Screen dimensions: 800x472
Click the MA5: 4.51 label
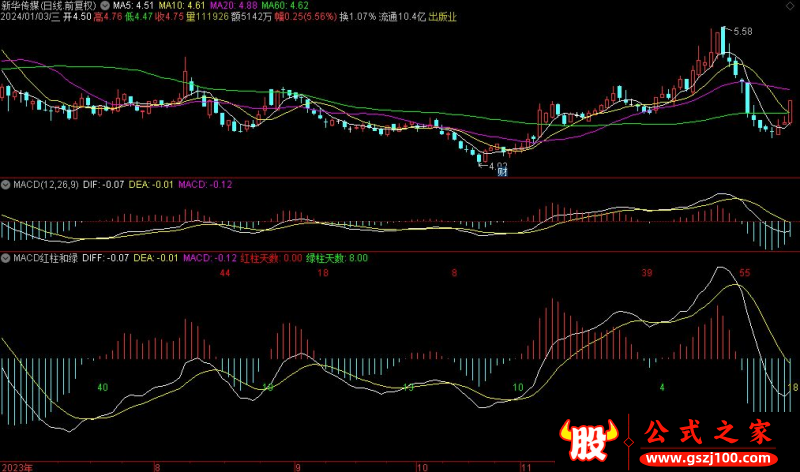(x=133, y=6)
